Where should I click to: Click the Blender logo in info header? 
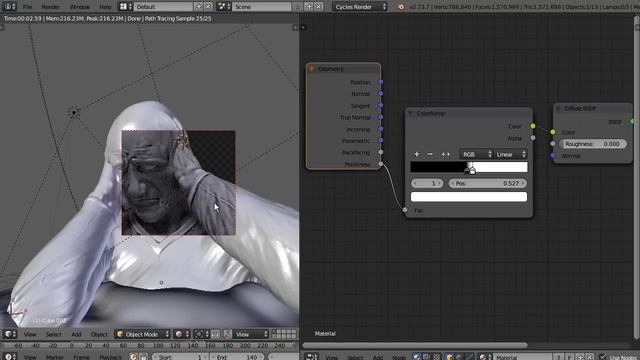click(400, 7)
